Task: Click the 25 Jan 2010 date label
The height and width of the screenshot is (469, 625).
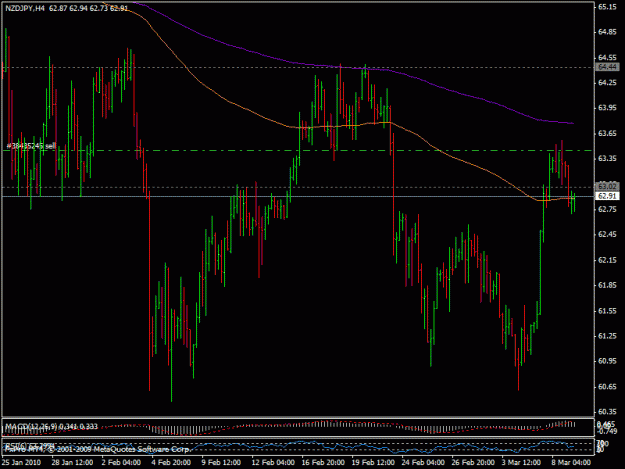Action: tap(22, 462)
